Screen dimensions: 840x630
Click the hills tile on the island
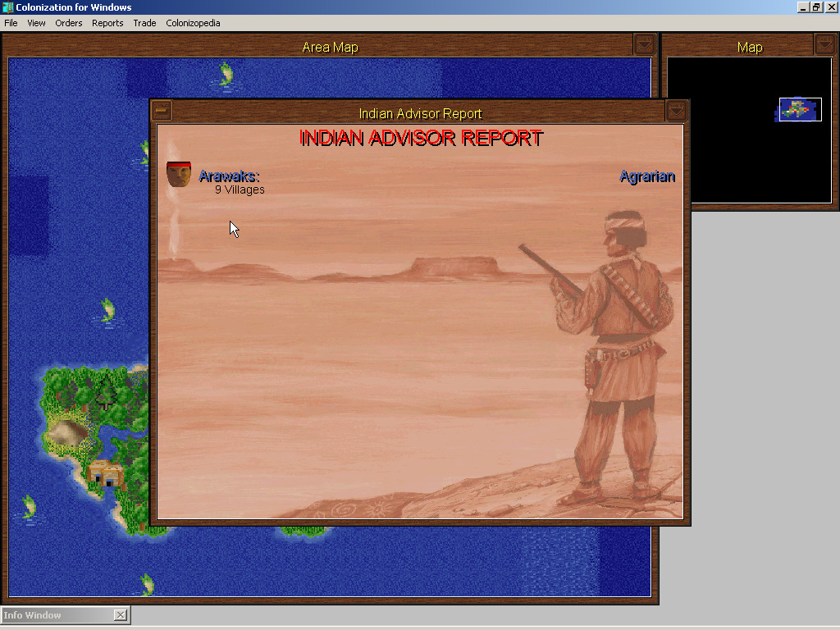point(67,433)
